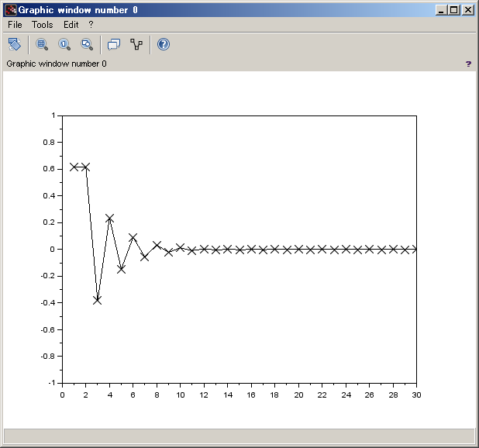
Task: Open the Tools menu
Action: 43,25
